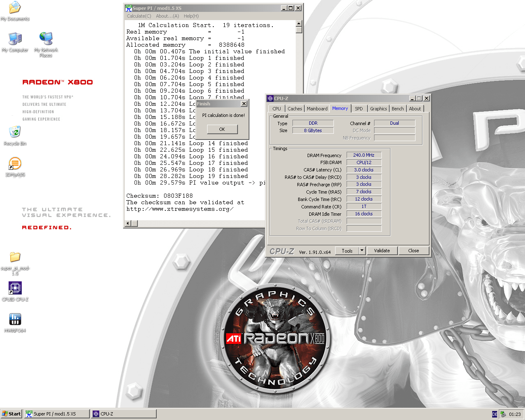Expand the Tools dropdown arrow

coord(362,251)
